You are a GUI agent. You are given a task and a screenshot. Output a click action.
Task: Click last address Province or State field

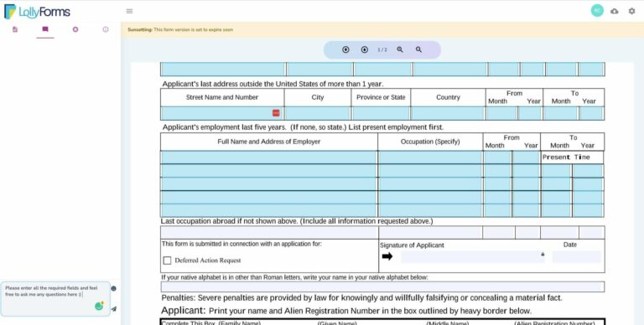point(381,113)
